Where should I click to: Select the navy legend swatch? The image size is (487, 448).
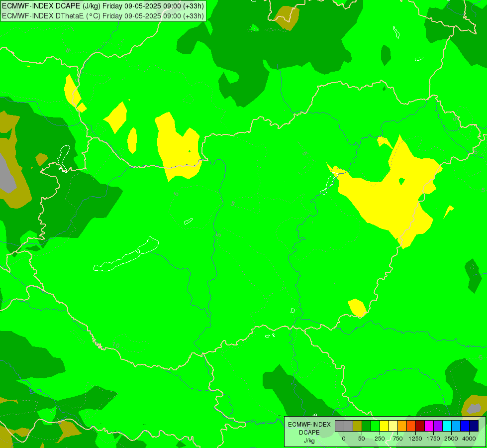pos(474,426)
